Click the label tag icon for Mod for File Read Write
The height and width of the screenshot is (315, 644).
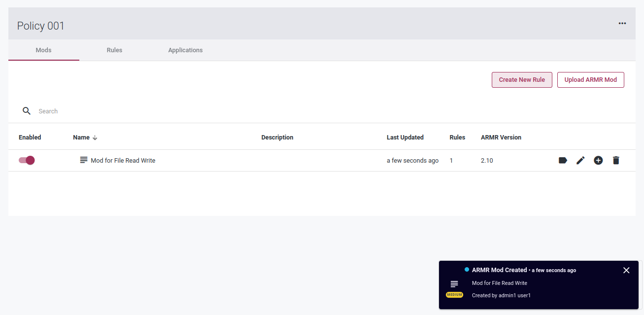pos(563,160)
